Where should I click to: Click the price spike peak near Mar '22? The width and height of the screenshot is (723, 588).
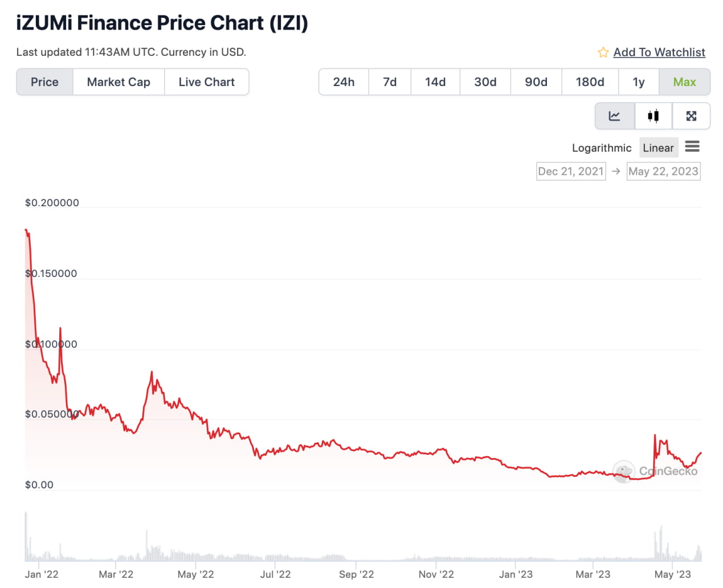click(152, 372)
